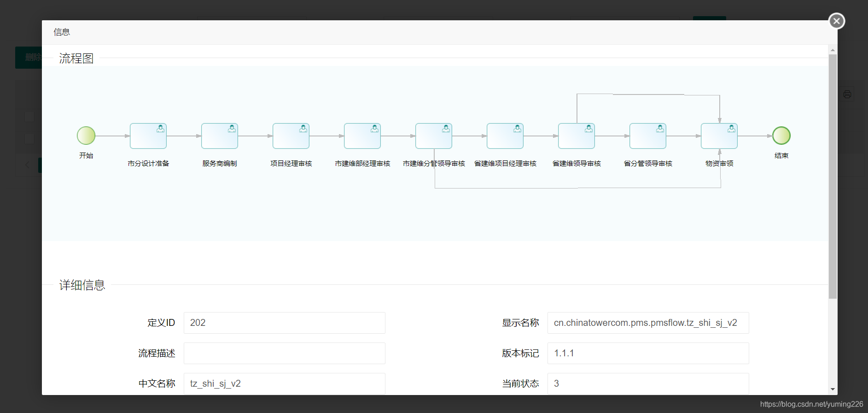Select the 项目经理审核 task node
This screenshot has width=868, height=413.
pyautogui.click(x=291, y=136)
